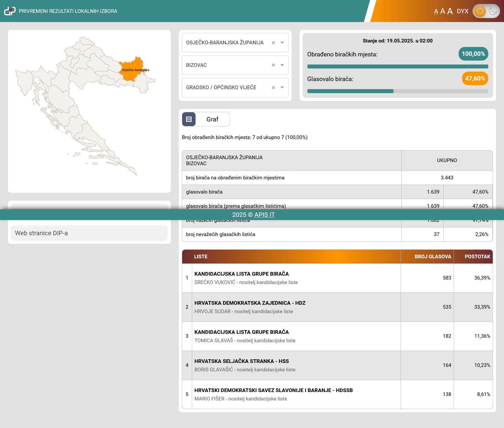Clear the Bizovac selection
Image resolution: width=504 pixels, height=428 pixels.
[273, 65]
